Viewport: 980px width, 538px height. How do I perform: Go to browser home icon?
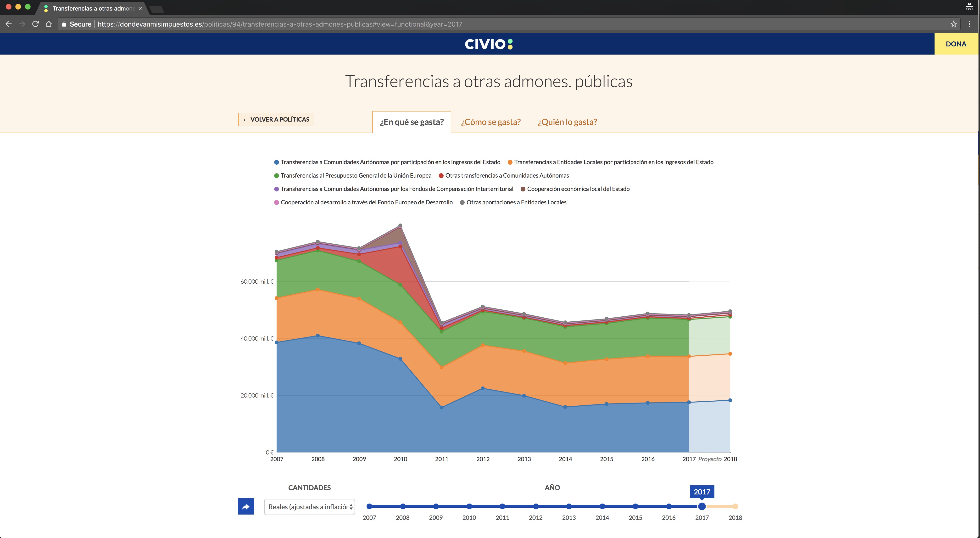pyautogui.click(x=49, y=24)
